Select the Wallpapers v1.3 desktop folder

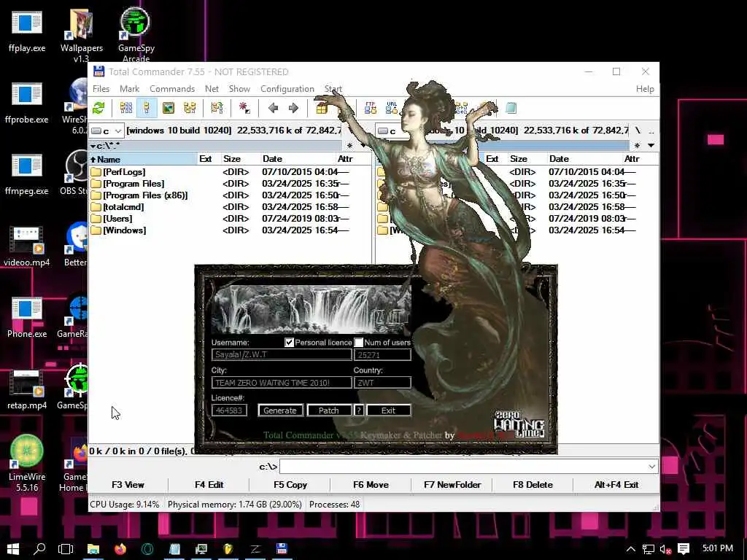click(82, 35)
